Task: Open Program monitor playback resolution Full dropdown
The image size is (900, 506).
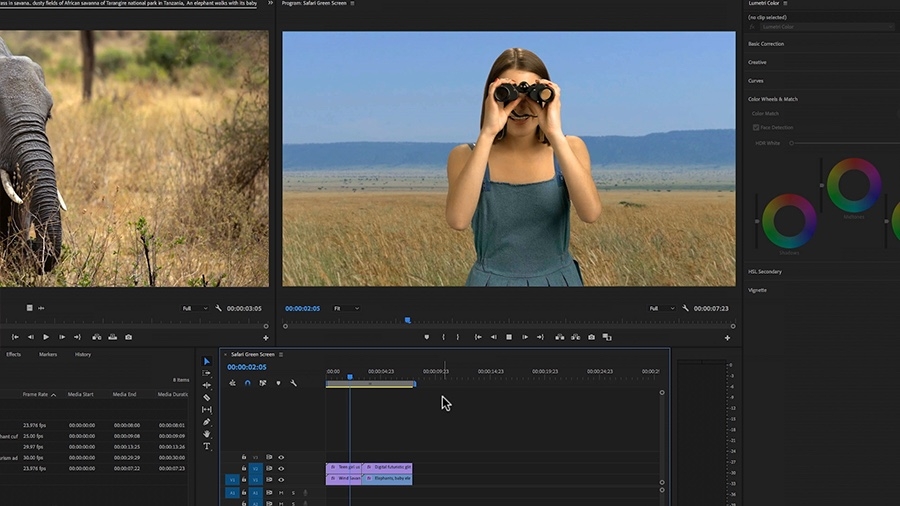Action: [662, 308]
